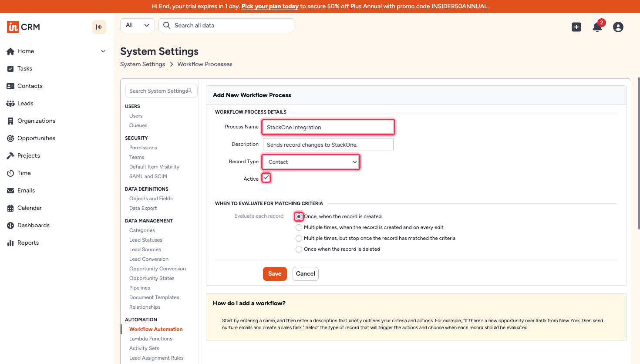Cancel the new workflow process
This screenshot has height=364, width=640.
[x=306, y=274]
